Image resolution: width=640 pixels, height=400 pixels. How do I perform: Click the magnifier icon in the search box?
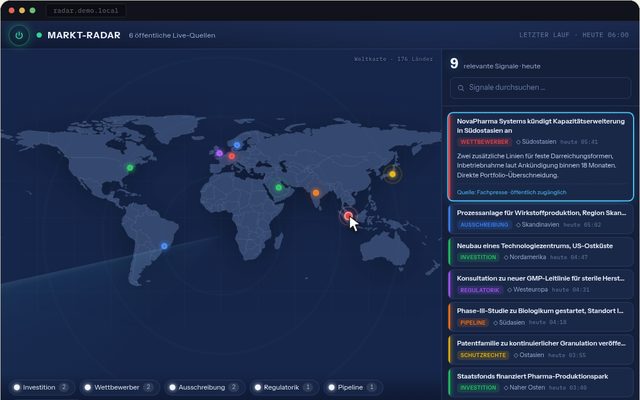(461, 88)
